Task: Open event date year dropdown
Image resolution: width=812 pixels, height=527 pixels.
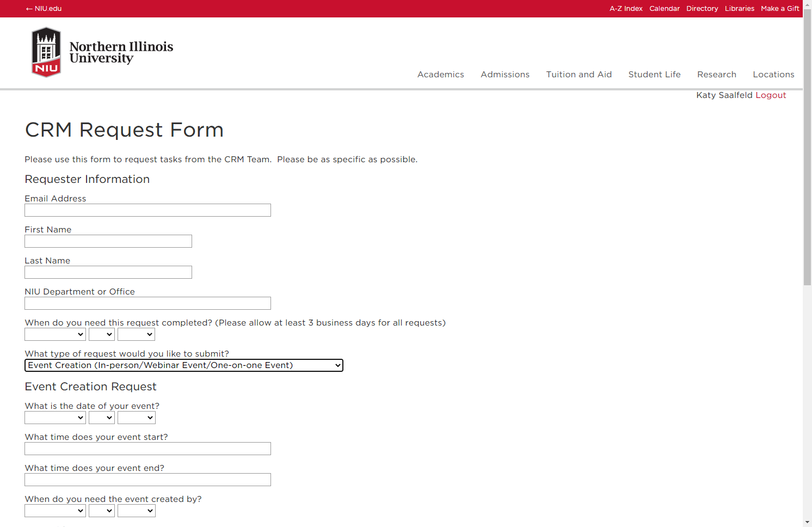Action: 137,418
